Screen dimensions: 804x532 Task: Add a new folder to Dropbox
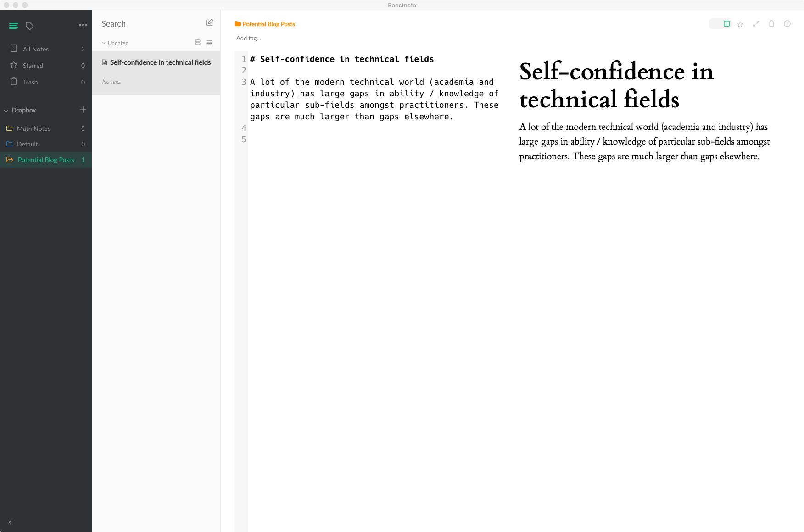point(83,110)
